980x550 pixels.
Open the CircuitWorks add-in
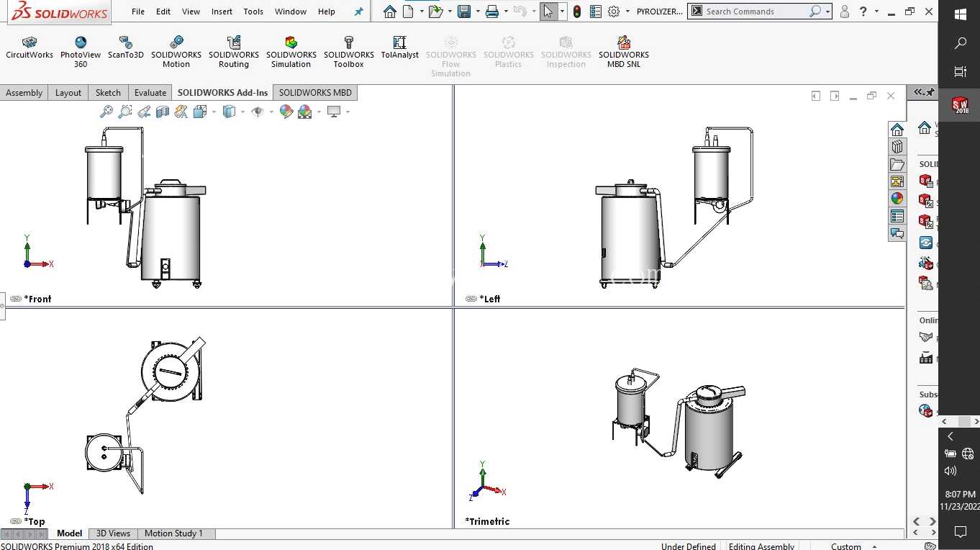30,48
